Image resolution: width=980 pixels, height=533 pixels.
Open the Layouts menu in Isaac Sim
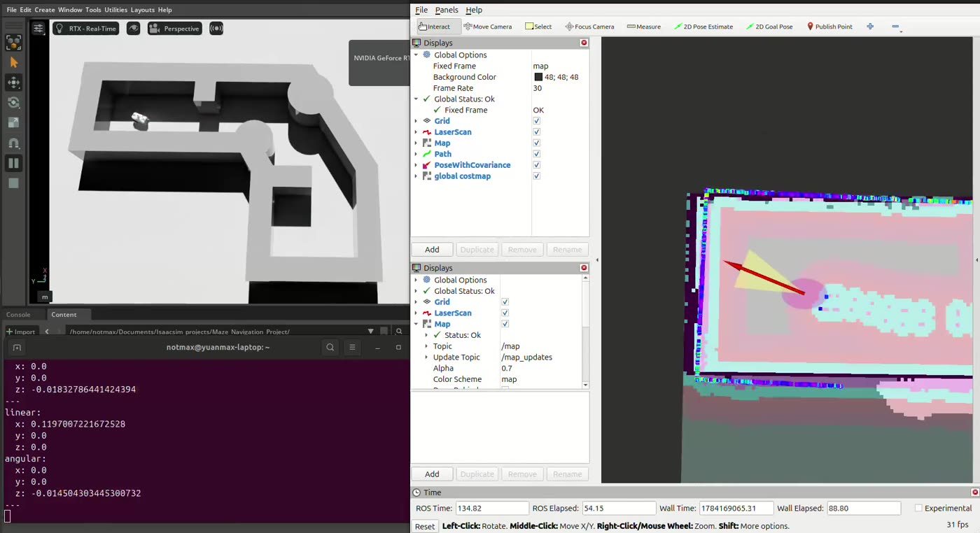click(x=143, y=10)
